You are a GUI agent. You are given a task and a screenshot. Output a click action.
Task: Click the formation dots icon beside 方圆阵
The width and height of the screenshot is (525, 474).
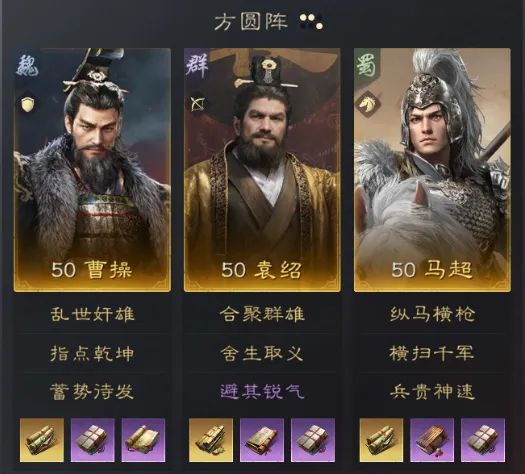(311, 21)
